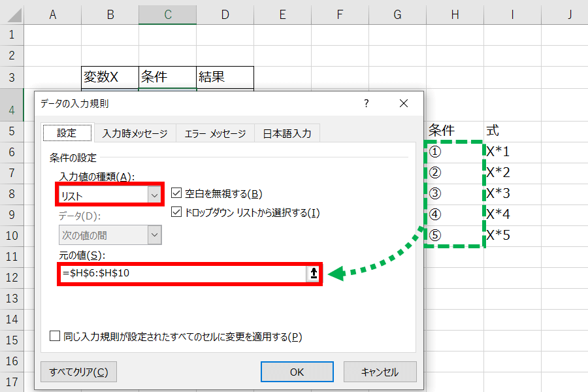Click the dialog help question mark
588x392 pixels.
[x=367, y=103]
